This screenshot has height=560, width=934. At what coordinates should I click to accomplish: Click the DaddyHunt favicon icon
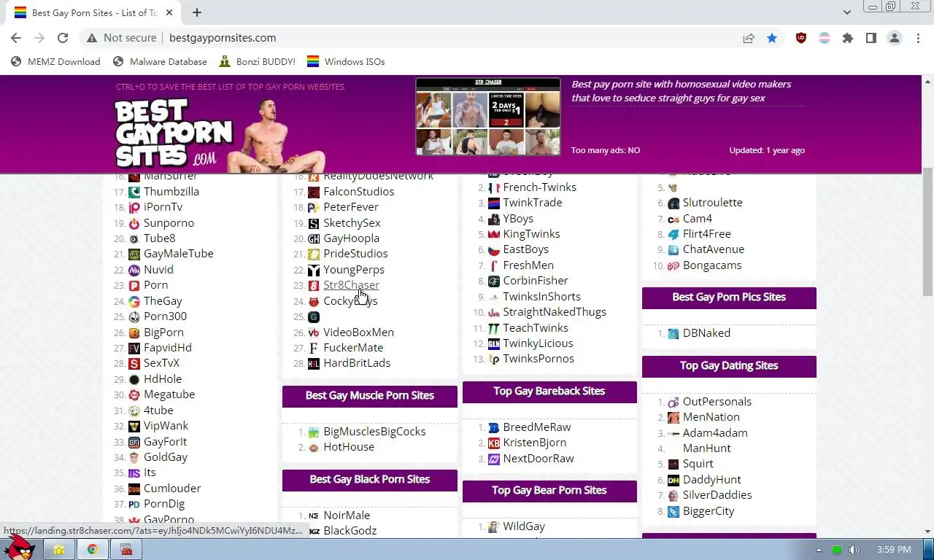point(673,480)
